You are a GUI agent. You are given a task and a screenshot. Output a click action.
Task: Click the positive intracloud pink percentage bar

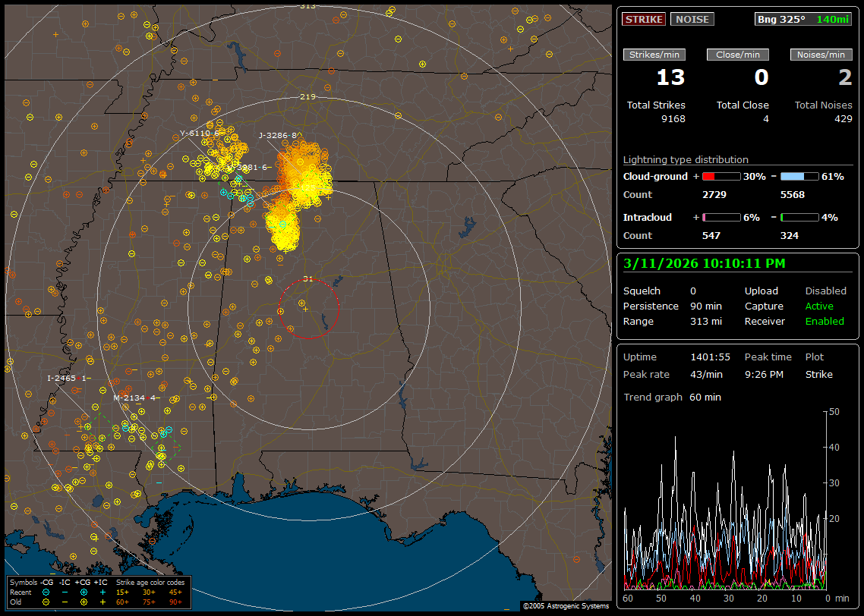pyautogui.click(x=721, y=217)
